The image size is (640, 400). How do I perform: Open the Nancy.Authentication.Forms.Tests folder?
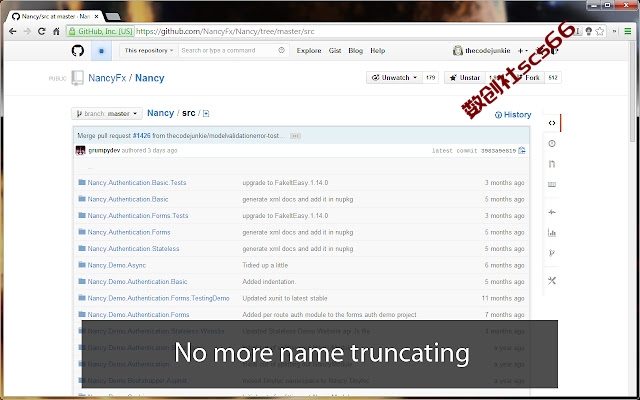(x=138, y=216)
